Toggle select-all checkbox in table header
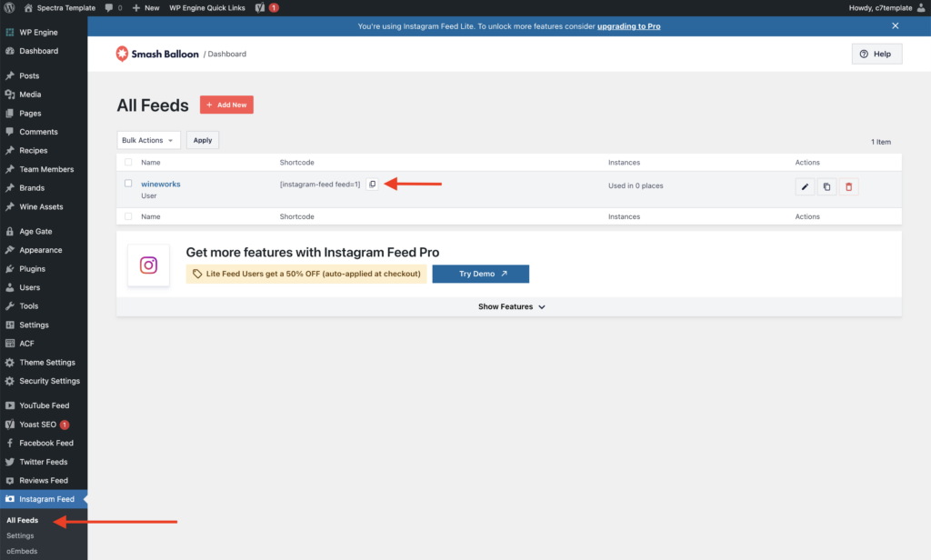 [128, 162]
